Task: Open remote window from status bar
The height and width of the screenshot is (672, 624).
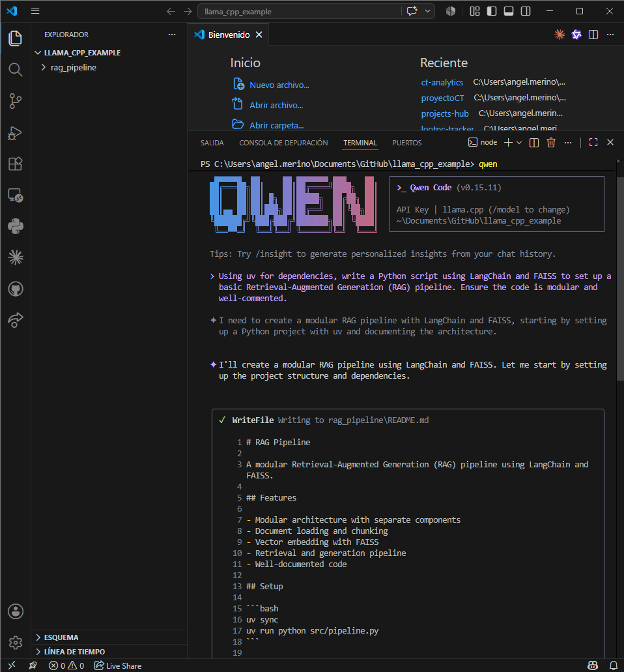Action: pyautogui.click(x=12, y=665)
